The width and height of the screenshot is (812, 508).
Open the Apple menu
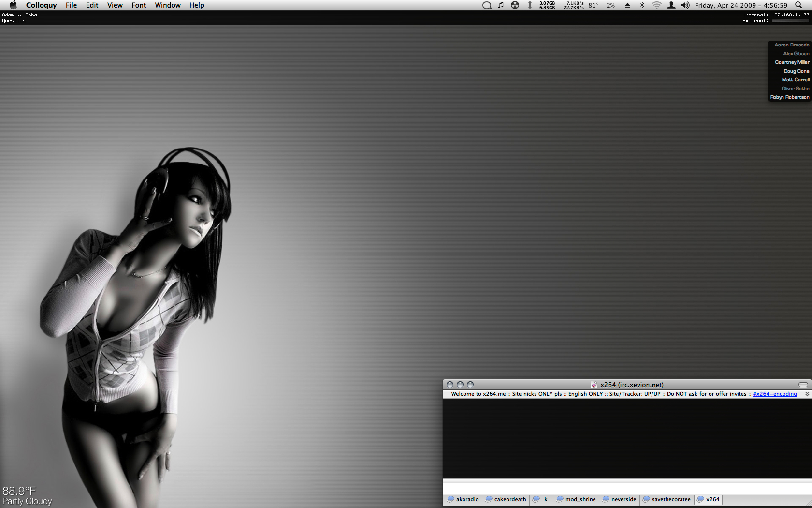pyautogui.click(x=13, y=5)
